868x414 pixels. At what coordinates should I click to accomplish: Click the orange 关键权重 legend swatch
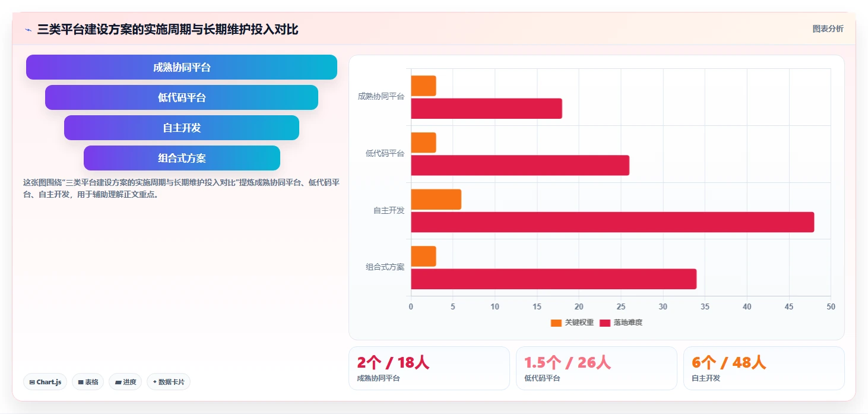tap(556, 323)
